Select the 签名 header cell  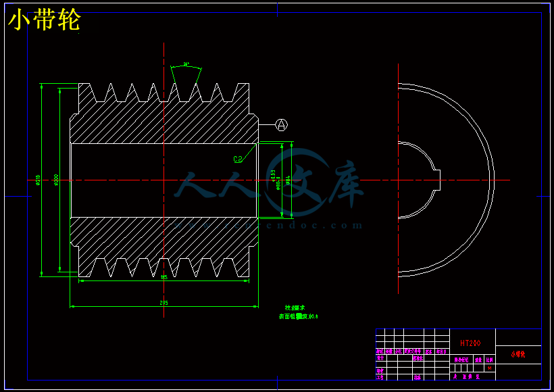click(428, 351)
